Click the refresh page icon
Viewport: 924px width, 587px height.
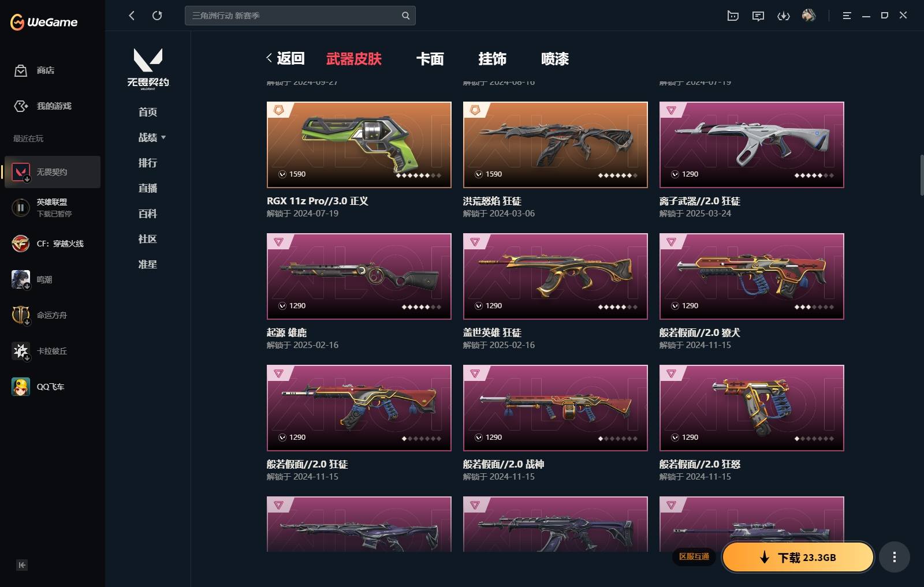point(157,16)
